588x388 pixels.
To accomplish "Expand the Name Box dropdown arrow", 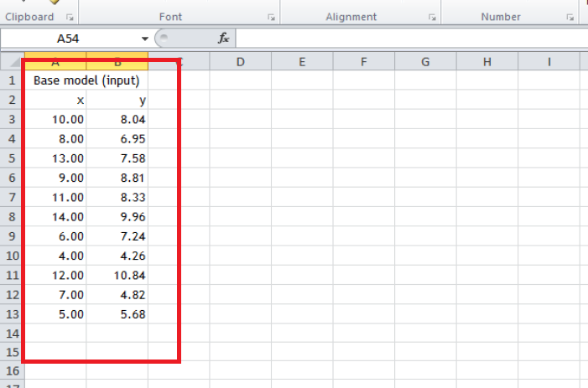I will (x=145, y=39).
